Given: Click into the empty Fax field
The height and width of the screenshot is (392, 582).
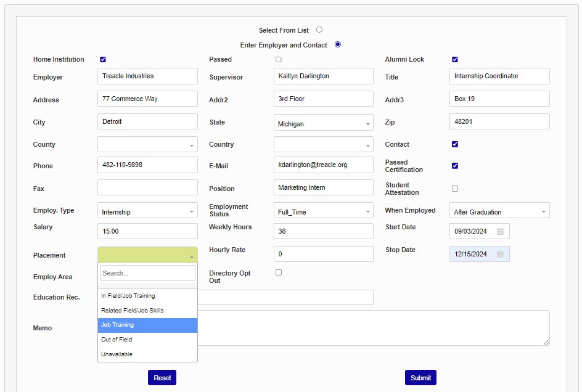Looking at the screenshot, I should 147,188.
